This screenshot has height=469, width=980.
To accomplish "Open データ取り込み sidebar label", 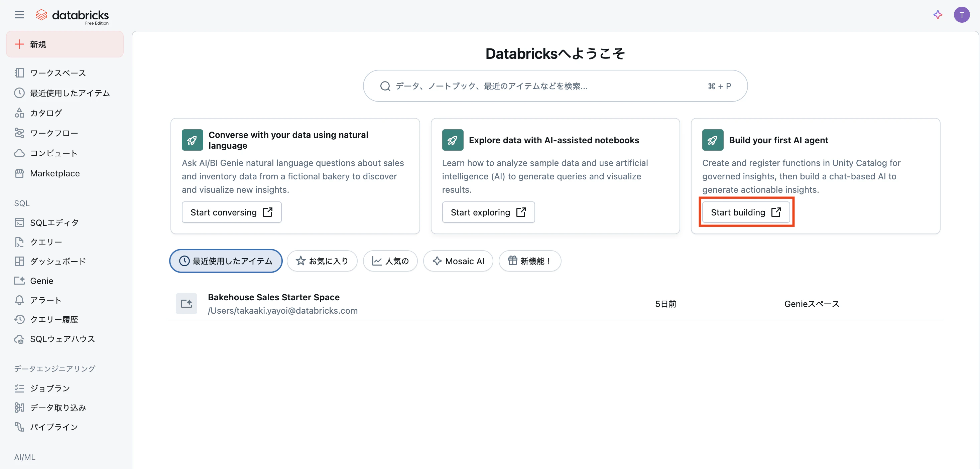I will tap(58, 408).
